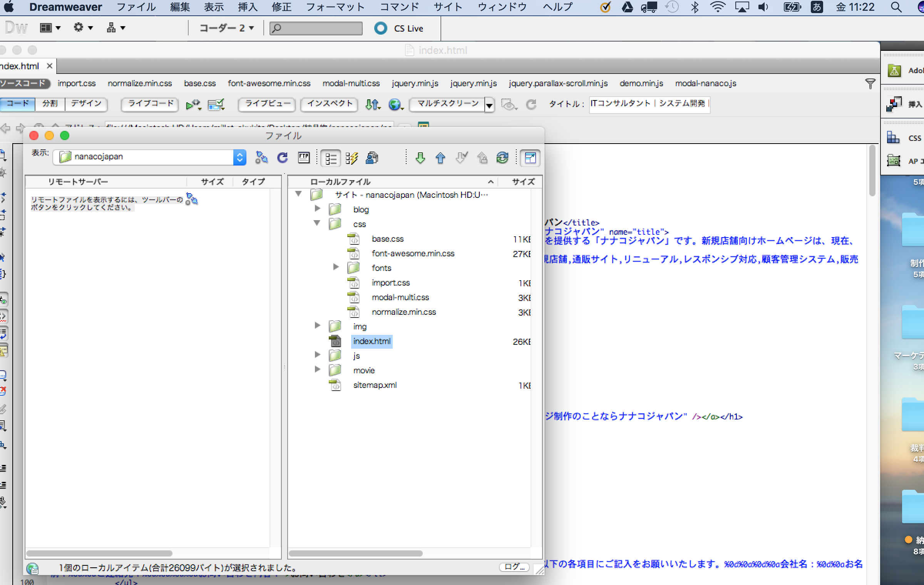This screenshot has height=585, width=924.
Task: Open the コーダー 2 workspace switcher
Action: click(226, 28)
